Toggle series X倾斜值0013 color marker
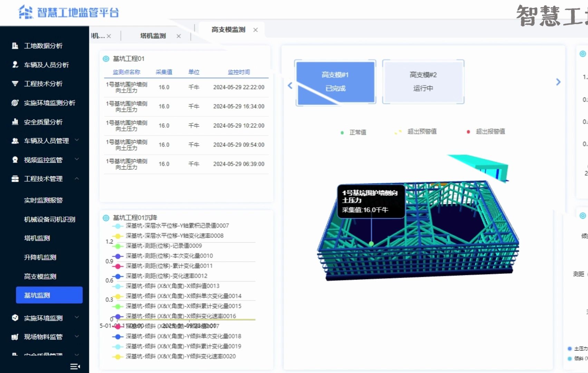 pos(118,286)
